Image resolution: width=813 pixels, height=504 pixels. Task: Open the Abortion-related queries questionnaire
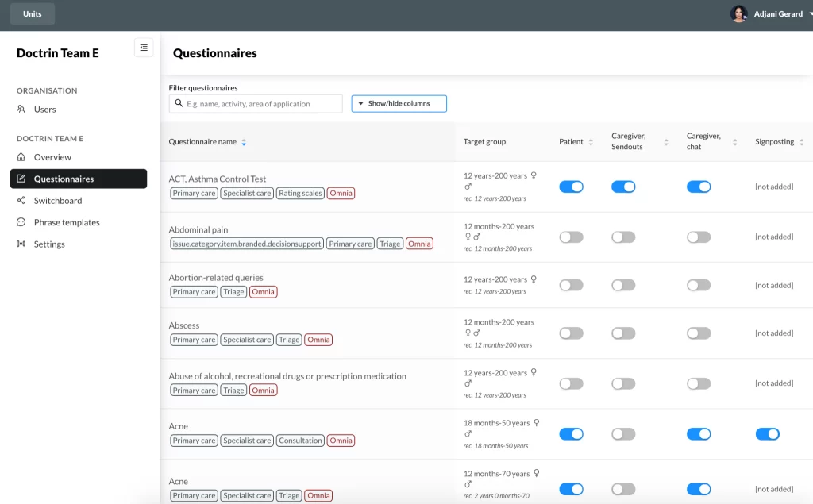[216, 278]
